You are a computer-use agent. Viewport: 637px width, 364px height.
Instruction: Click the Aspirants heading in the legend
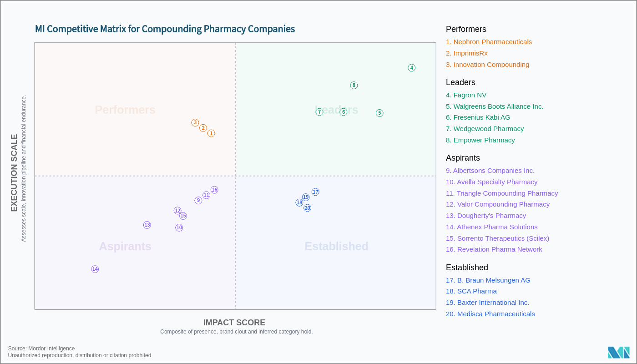click(x=463, y=158)
